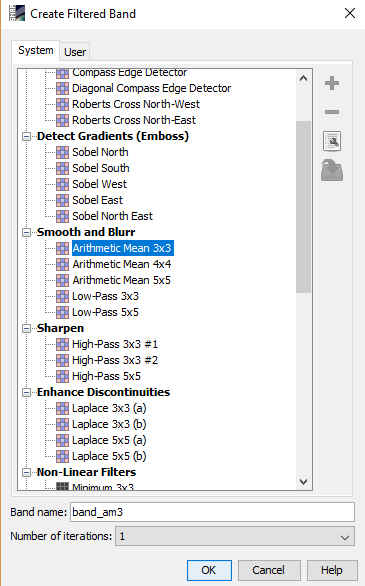Click the remove filter minus icon
The image size is (365, 586).
pos(332,112)
